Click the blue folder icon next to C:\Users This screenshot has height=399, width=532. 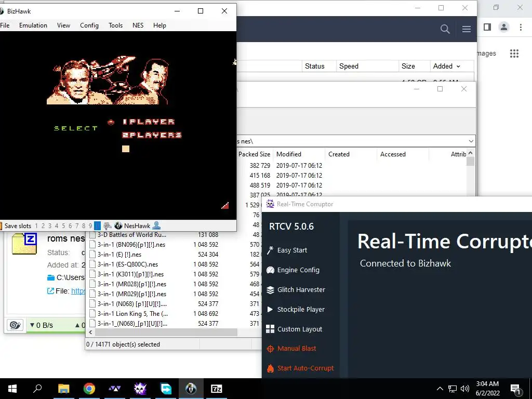pos(51,277)
